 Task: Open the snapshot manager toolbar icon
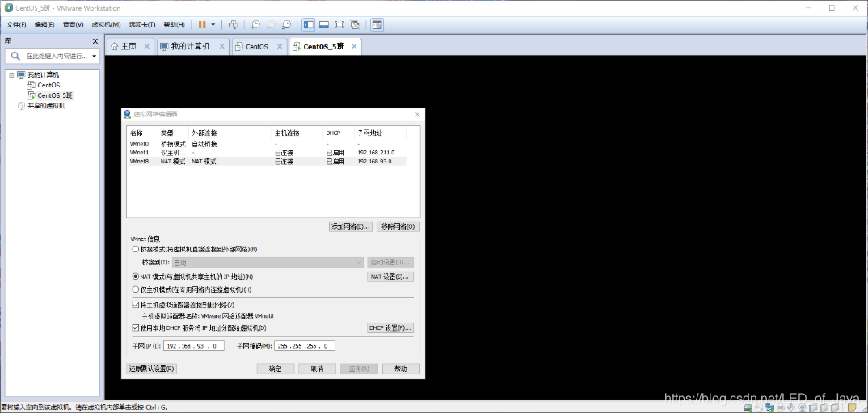(x=286, y=25)
